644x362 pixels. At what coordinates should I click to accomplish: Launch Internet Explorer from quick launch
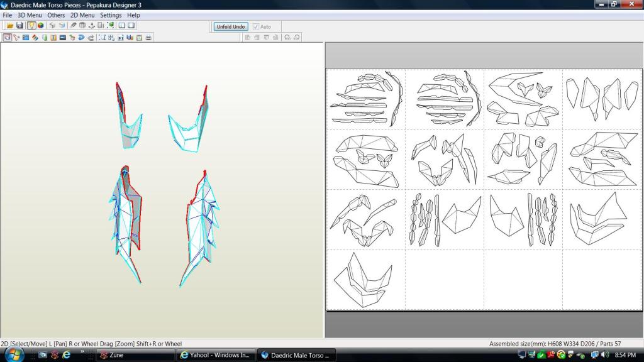coord(66,355)
